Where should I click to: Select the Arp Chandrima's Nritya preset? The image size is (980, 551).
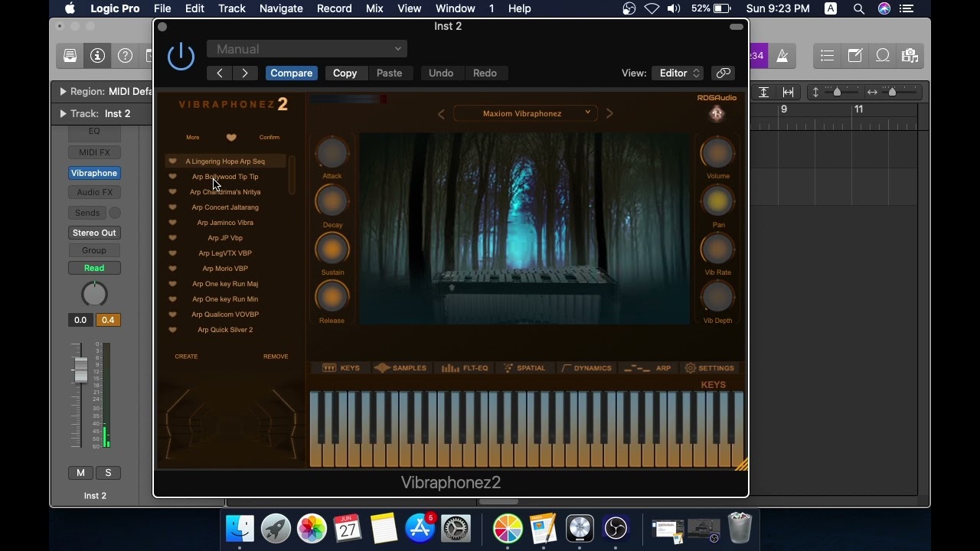click(225, 192)
